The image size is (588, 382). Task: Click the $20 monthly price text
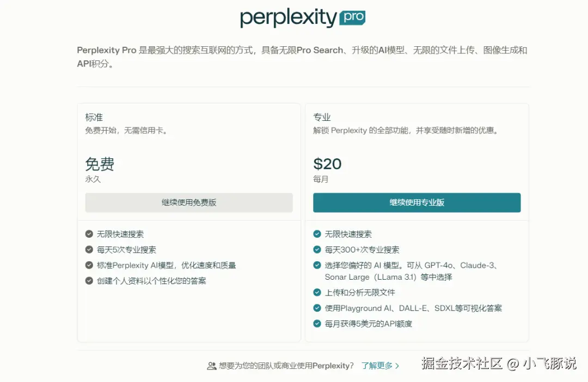click(x=327, y=164)
